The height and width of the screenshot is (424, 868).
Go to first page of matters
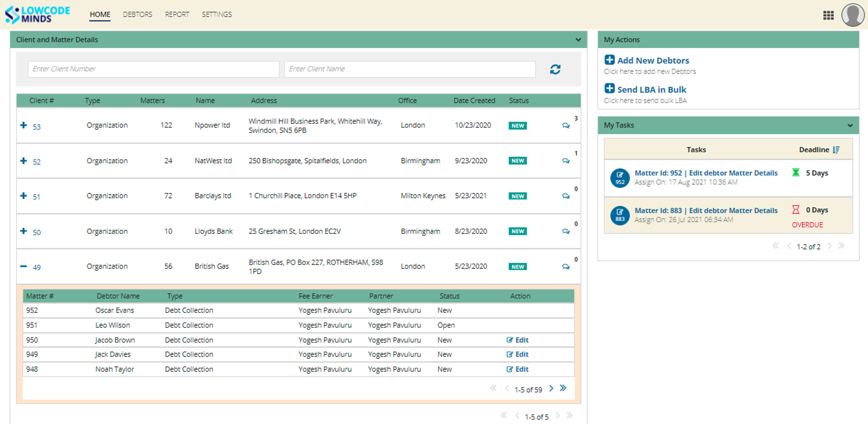[493, 388]
